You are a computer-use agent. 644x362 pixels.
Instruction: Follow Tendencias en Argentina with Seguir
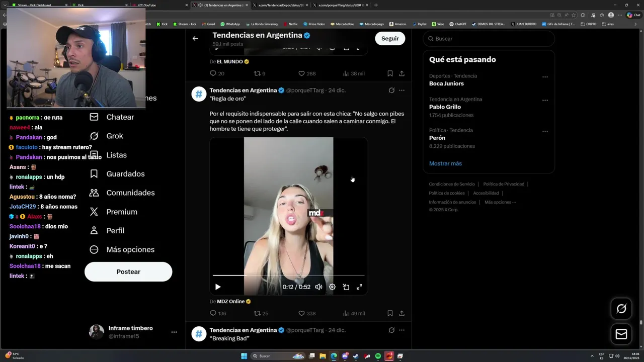390,38
